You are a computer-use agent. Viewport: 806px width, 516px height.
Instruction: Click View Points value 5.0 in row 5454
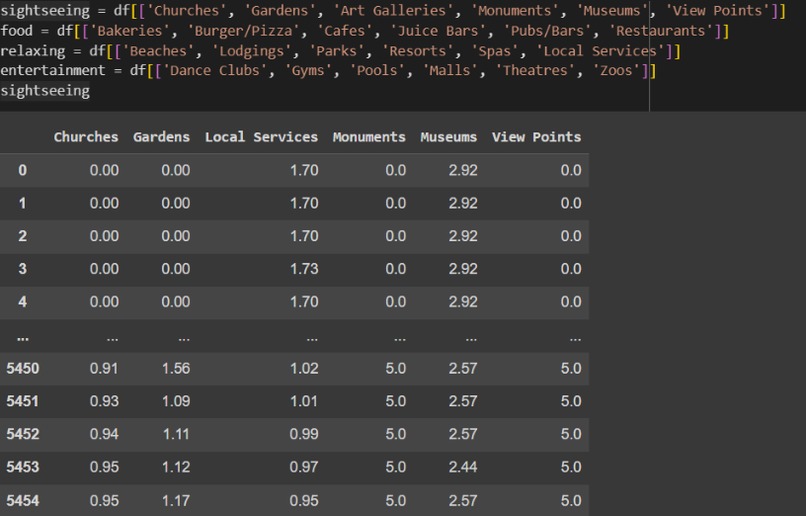(571, 501)
